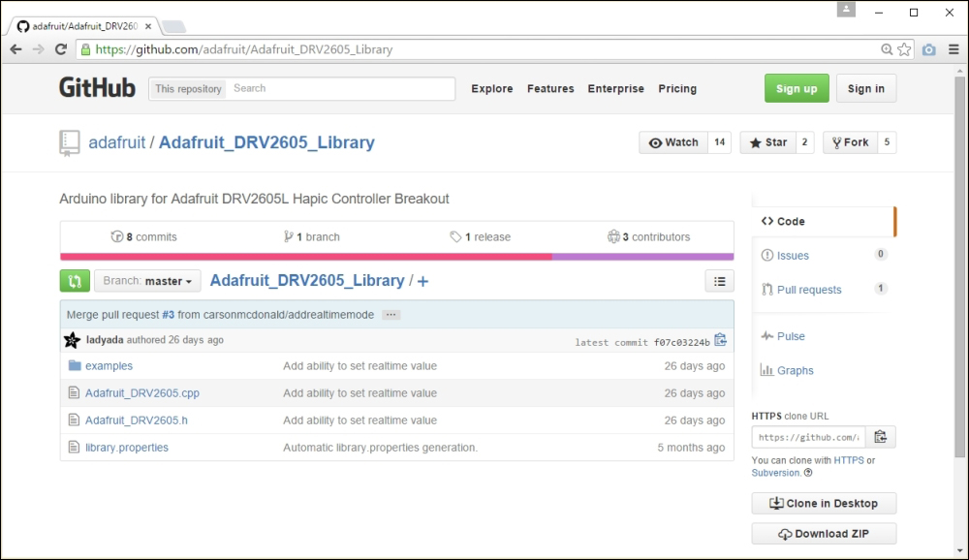The image size is (969, 560).
Task: Click the purple segment of language bar
Action: tap(642, 257)
